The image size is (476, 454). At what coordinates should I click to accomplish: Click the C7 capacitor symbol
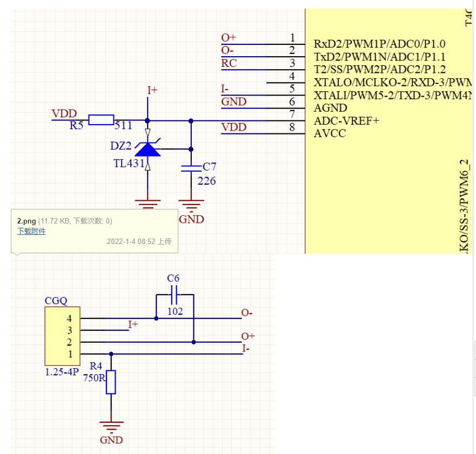[x=191, y=168]
